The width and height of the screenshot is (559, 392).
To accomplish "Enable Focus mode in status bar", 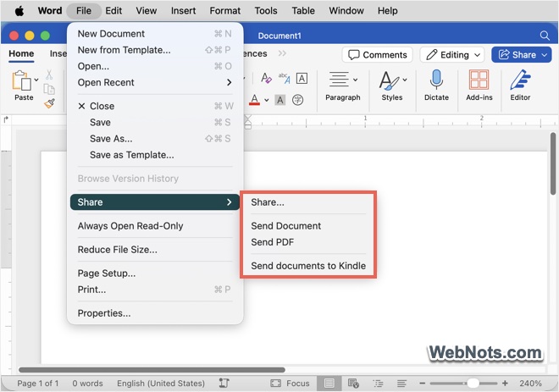I will [x=290, y=383].
